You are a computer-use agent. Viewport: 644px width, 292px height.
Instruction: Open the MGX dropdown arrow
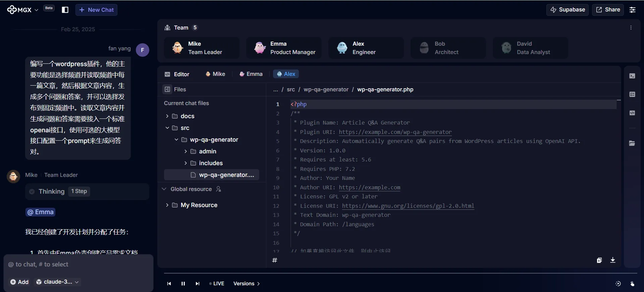point(37,10)
